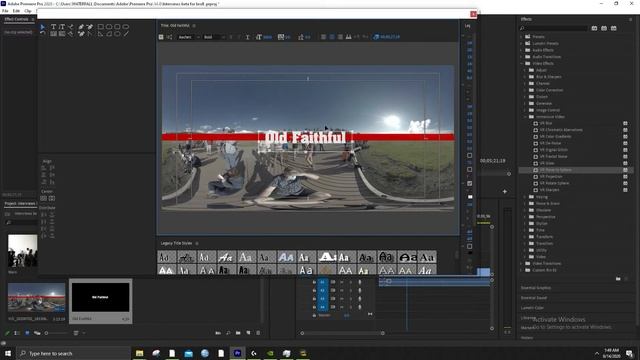Open the Bold font style dropdown

(214, 37)
